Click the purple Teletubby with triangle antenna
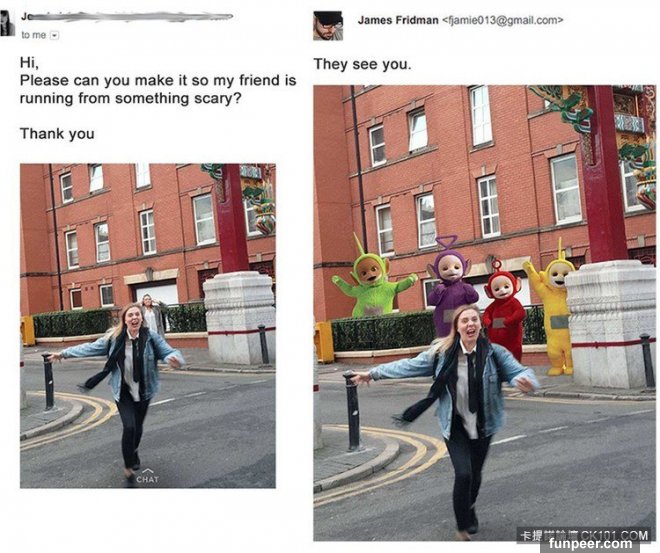Viewport: 660px width, 553px height. (451, 282)
